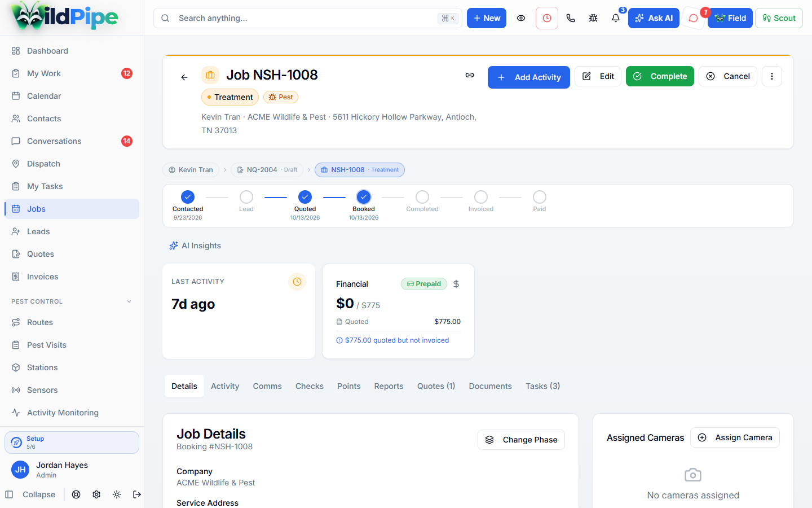This screenshot has height=508, width=812.
Task: Click the red clock timer icon in top bar
Action: (547, 18)
